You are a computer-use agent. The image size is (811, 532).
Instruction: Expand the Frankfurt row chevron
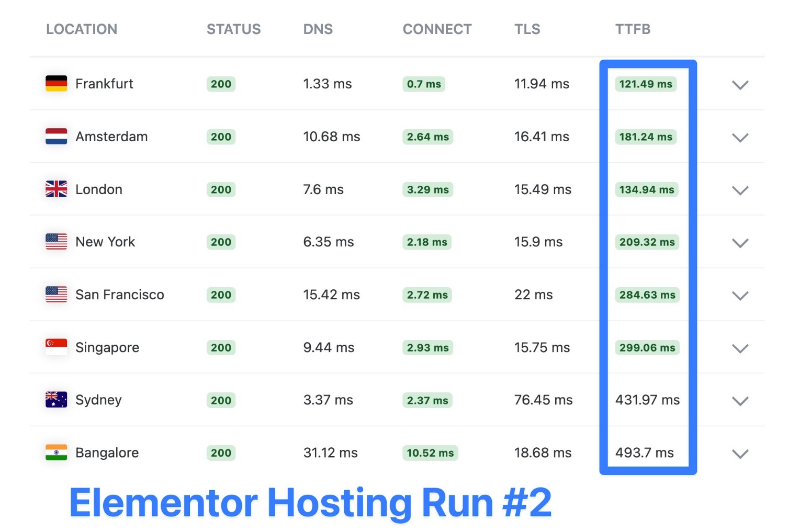tap(740, 85)
